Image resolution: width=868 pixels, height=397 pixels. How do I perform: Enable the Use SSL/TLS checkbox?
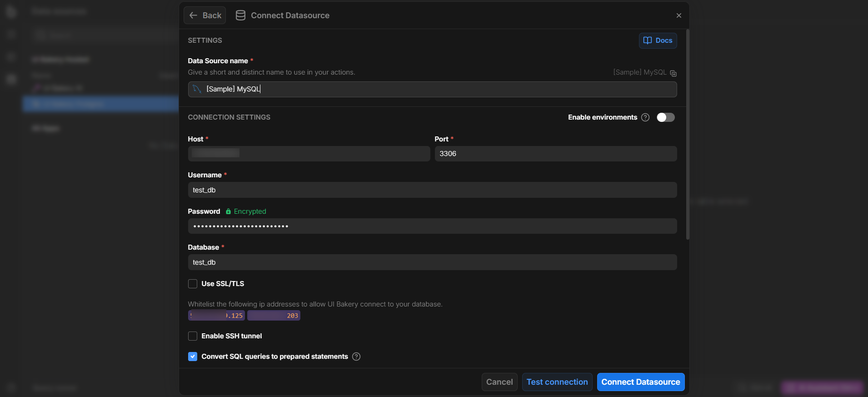pyautogui.click(x=193, y=284)
